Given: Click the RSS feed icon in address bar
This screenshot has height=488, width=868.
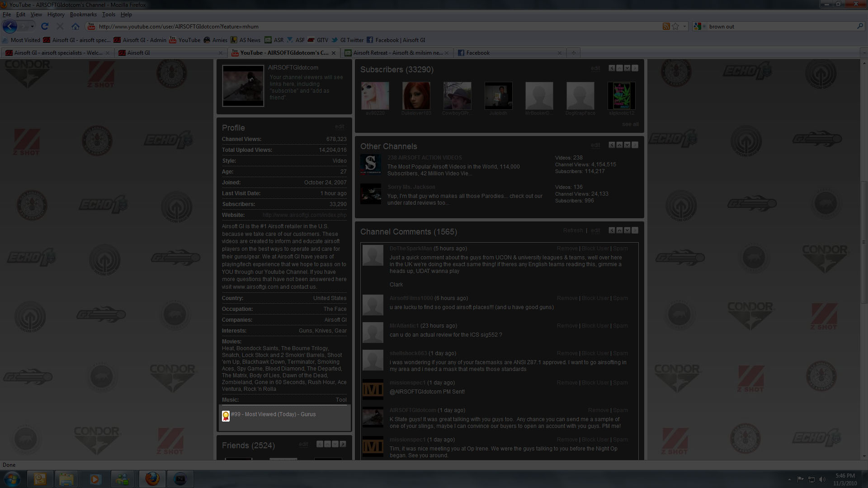Looking at the screenshot, I should point(666,26).
